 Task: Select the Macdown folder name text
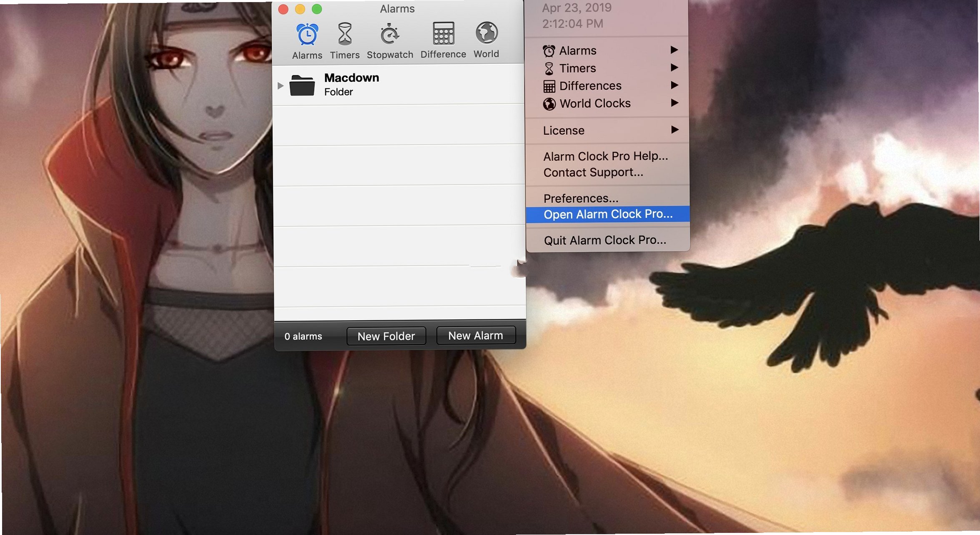351,78
